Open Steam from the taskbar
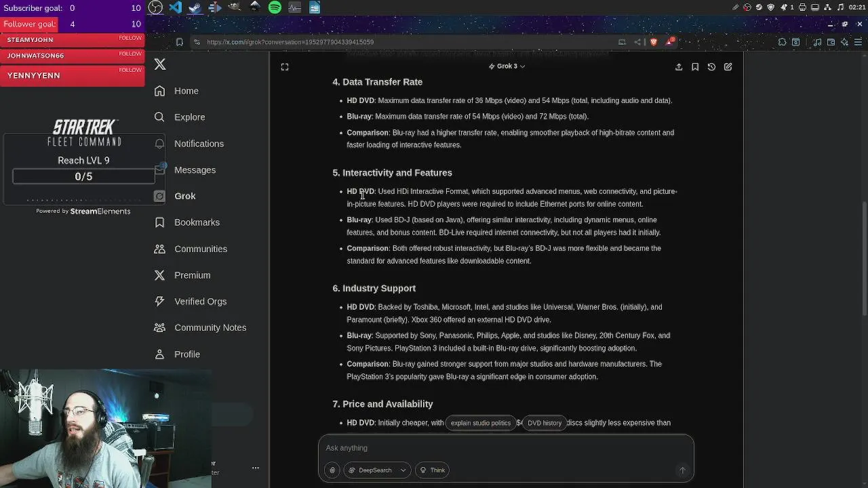Viewport: 868px width, 488px height. click(x=195, y=7)
